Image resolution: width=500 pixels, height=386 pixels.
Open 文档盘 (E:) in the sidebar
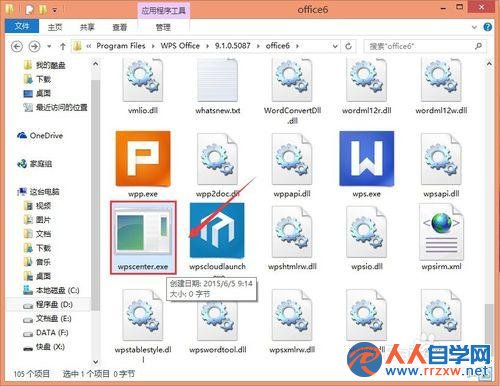47,319
